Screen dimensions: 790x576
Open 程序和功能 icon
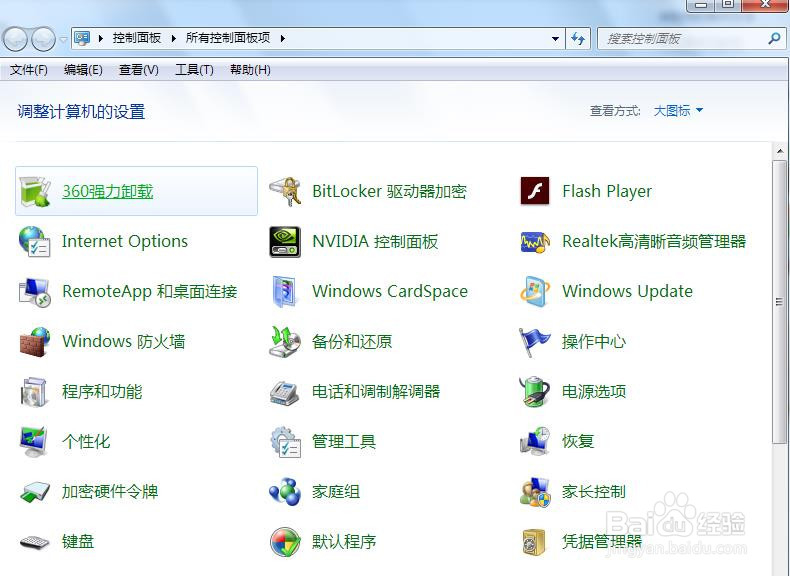(34, 392)
